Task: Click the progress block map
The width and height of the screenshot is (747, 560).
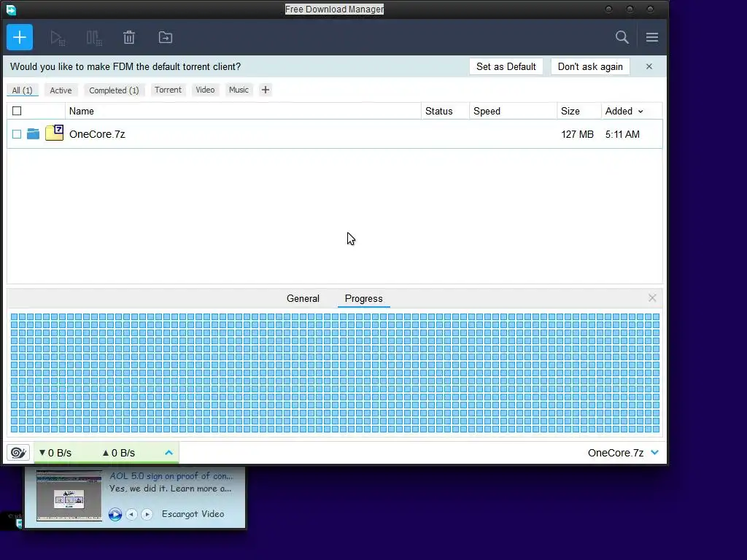Action: 335,373
